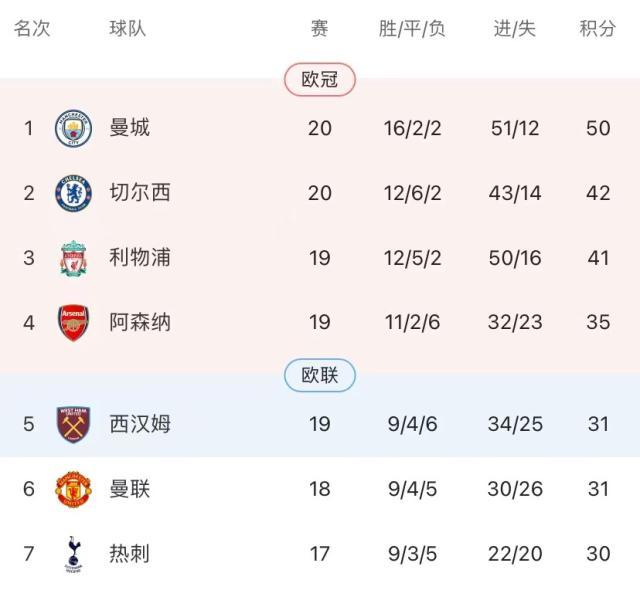Click the Manchester United club crest
640x597 pixels.
pyautogui.click(x=73, y=489)
